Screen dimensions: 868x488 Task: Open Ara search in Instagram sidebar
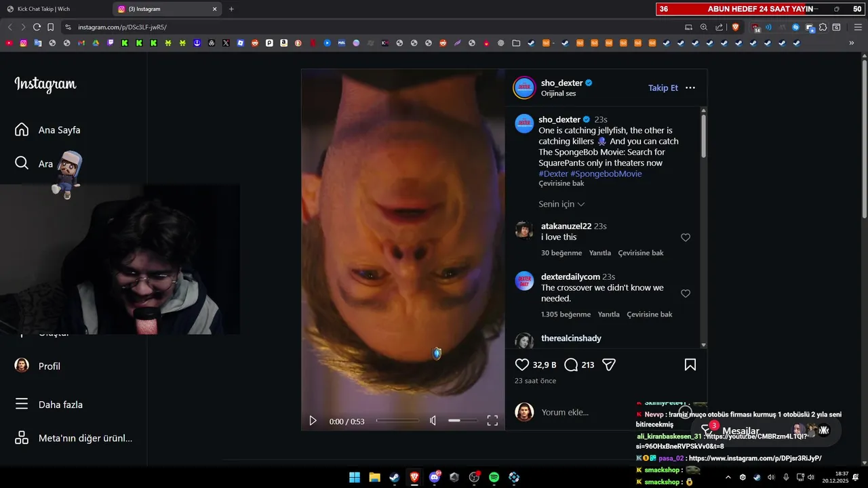34,163
